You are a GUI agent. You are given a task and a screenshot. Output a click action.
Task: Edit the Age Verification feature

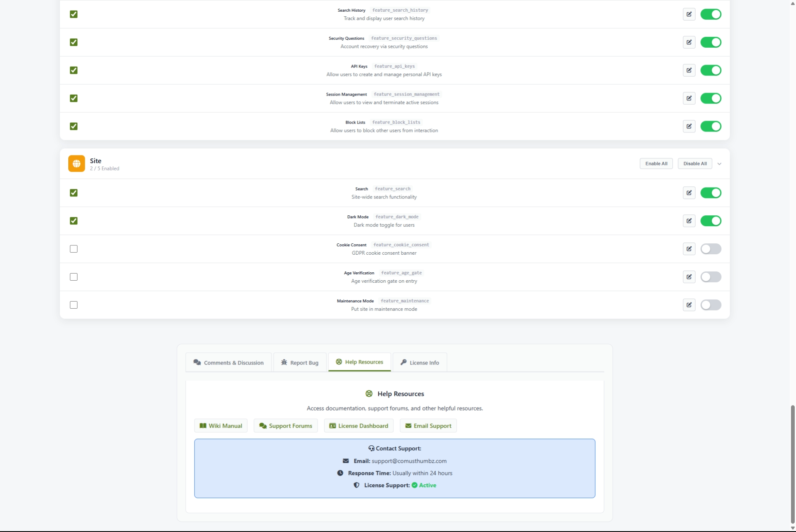[689, 277]
